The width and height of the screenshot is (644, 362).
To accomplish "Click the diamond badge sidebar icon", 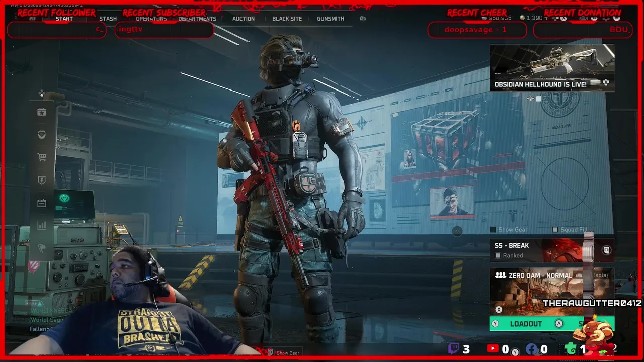I will pyautogui.click(x=42, y=135).
